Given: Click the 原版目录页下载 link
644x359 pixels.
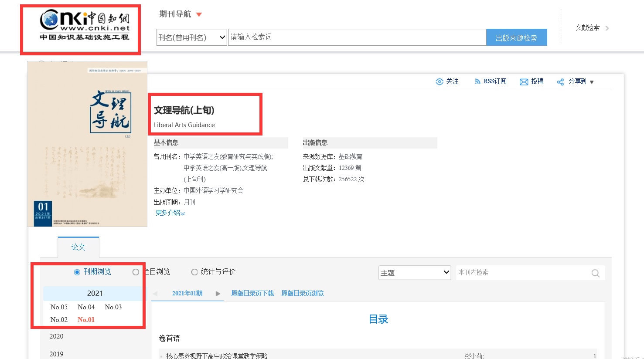Looking at the screenshot, I should [252, 293].
